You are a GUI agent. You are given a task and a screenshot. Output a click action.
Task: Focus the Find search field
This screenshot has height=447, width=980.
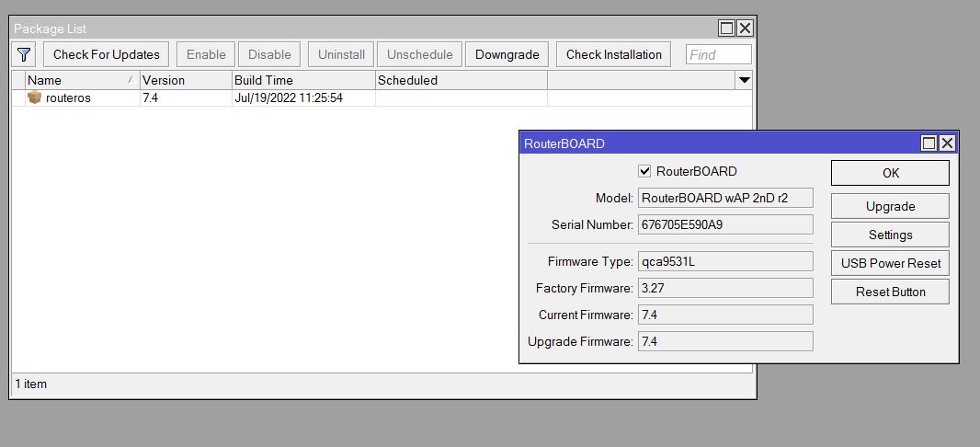click(x=719, y=54)
